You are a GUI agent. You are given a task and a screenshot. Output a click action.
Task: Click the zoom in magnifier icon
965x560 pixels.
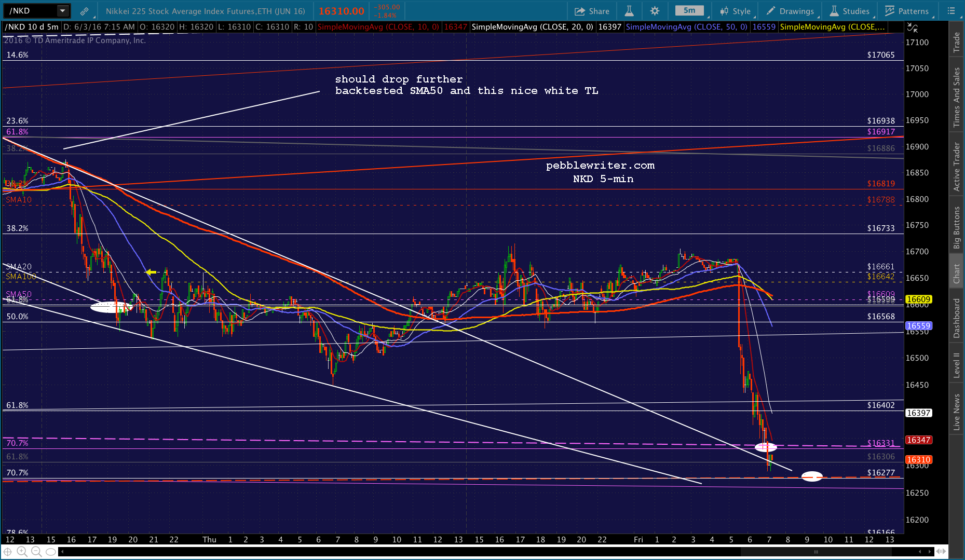pyautogui.click(x=22, y=552)
